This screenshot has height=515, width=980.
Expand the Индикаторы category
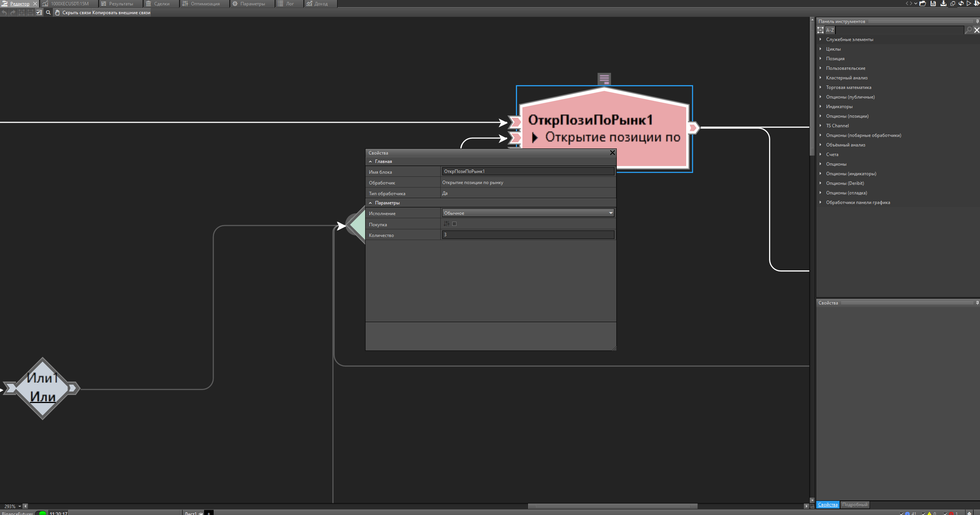820,107
